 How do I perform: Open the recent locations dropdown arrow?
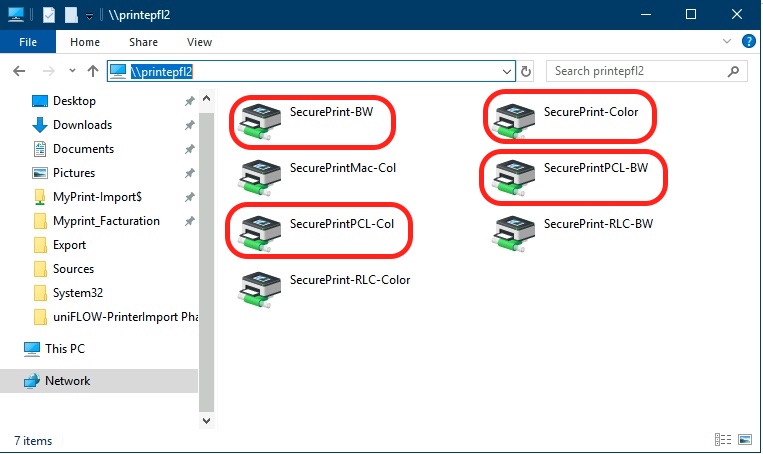click(x=72, y=71)
